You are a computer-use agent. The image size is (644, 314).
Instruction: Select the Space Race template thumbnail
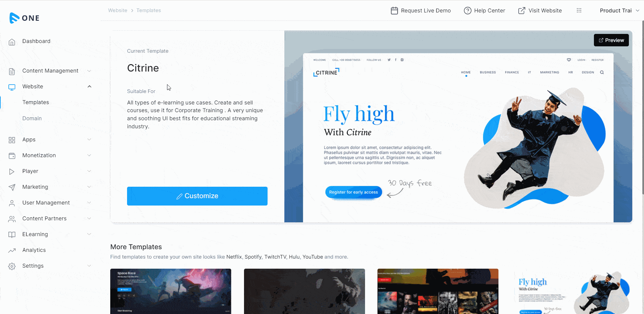coord(171,291)
